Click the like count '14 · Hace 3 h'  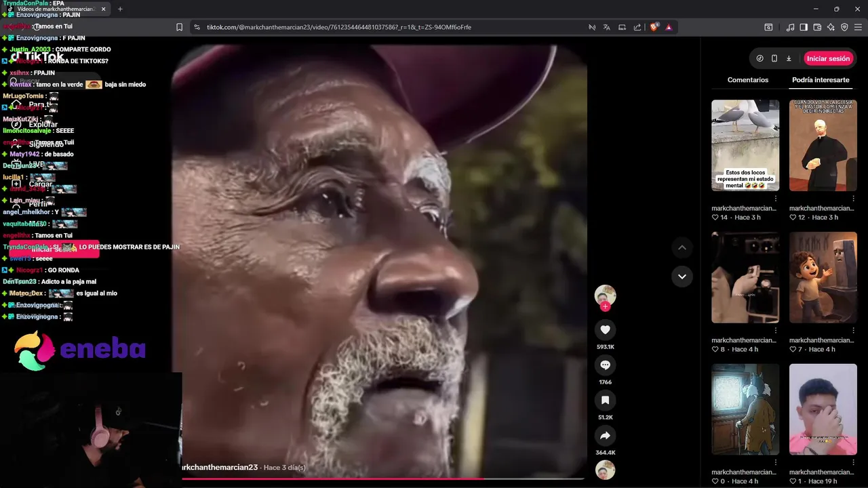point(736,218)
